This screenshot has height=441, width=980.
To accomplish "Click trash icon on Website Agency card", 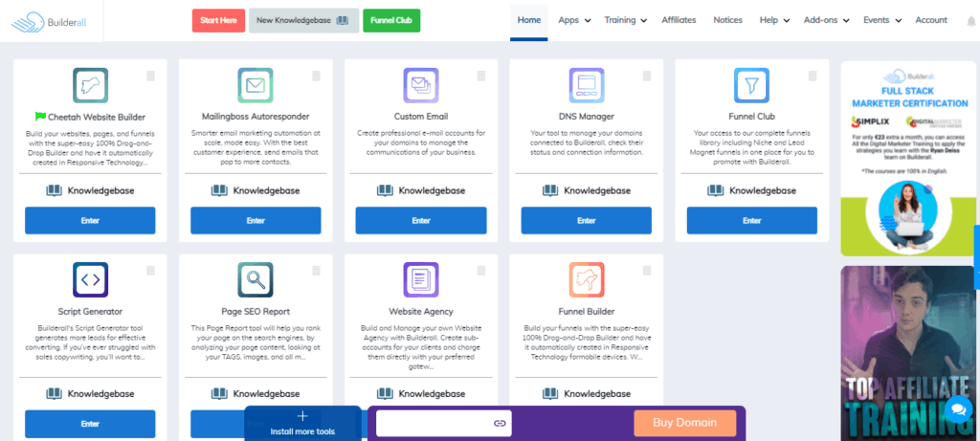I will point(481,271).
